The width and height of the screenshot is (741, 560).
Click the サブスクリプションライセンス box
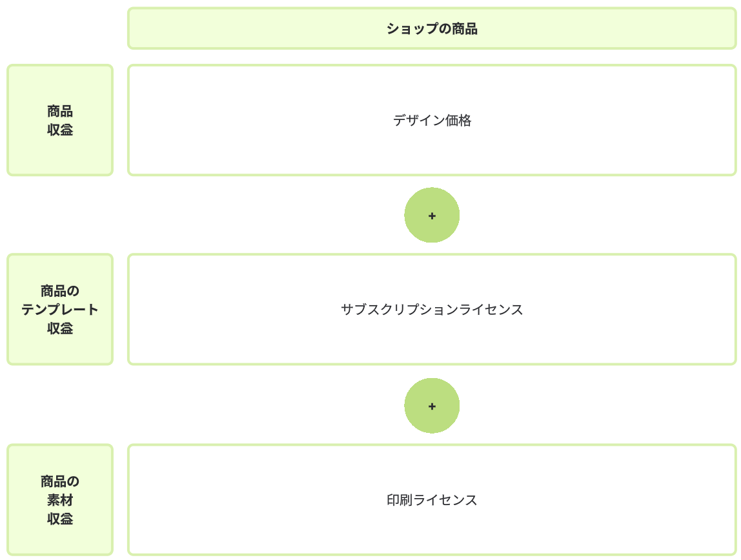(432, 310)
